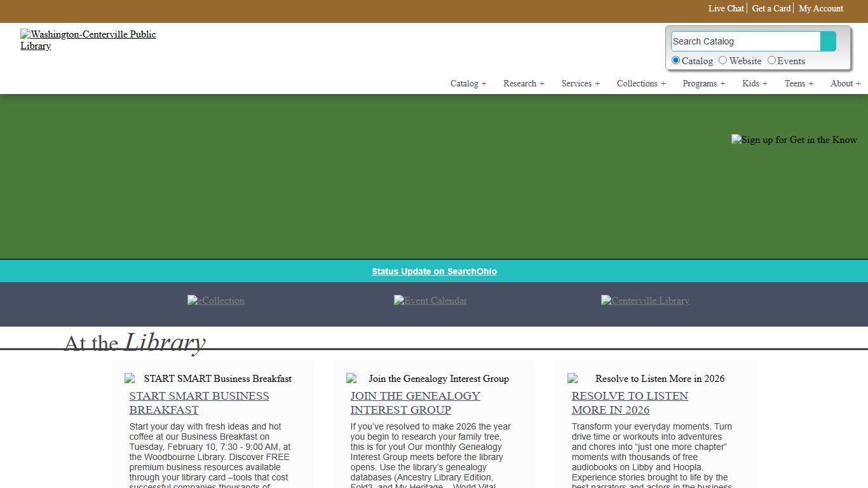Open the Kids + navigation menu
This screenshot has width=868, height=488.
754,83
